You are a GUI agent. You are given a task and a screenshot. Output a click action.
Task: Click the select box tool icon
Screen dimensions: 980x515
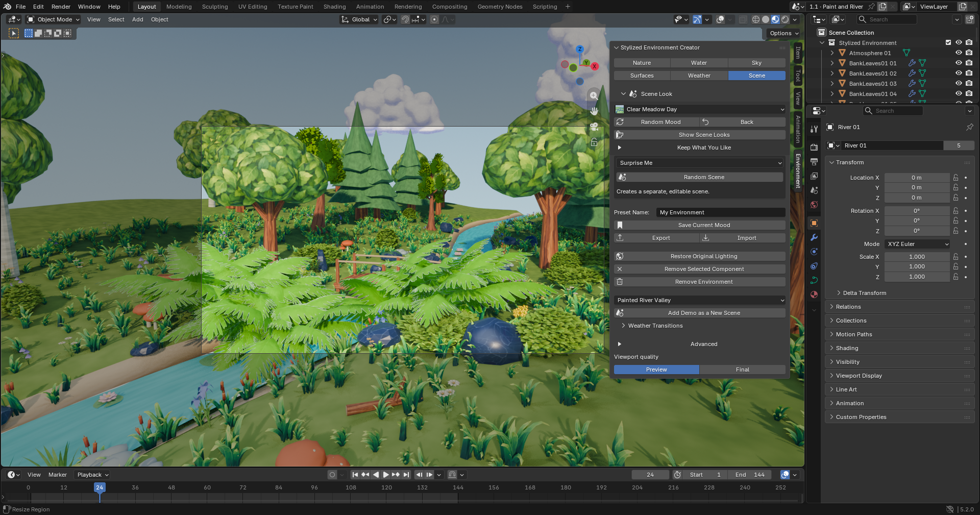[14, 33]
